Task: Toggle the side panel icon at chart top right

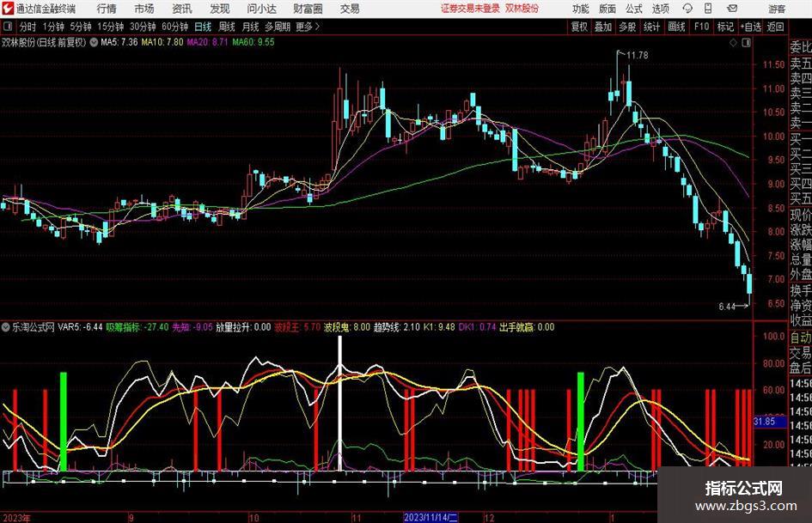Action: click(x=746, y=43)
